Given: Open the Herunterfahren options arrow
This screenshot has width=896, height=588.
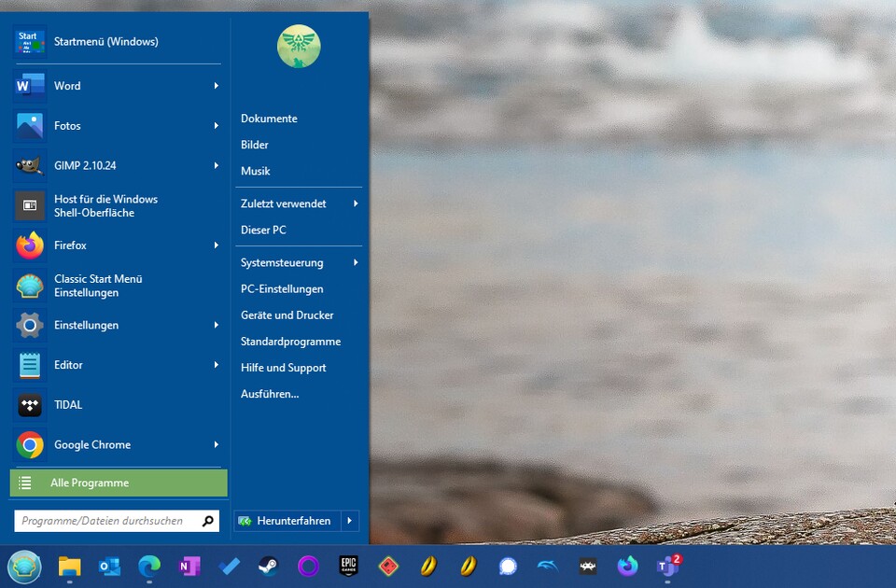Looking at the screenshot, I should coord(350,521).
